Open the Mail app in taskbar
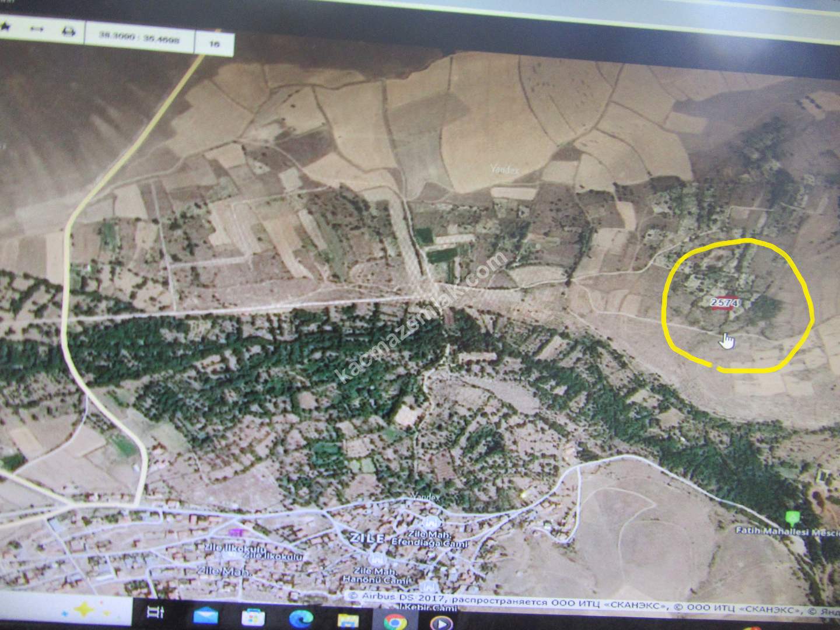Viewport: 840px width, 630px height. click(x=206, y=615)
